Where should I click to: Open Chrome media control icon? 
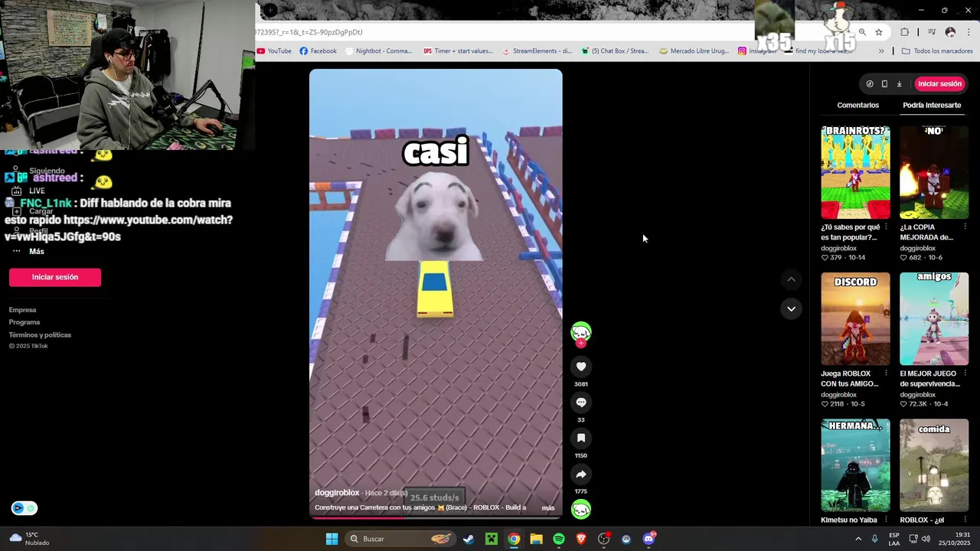pyautogui.click(x=932, y=32)
